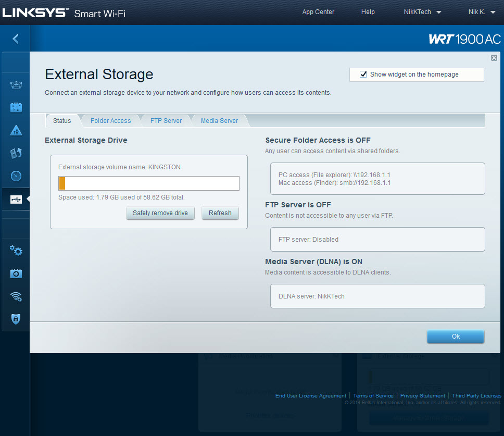The width and height of the screenshot is (504, 436).
Task: Close the External Storage dialog with X
Action: (494, 58)
